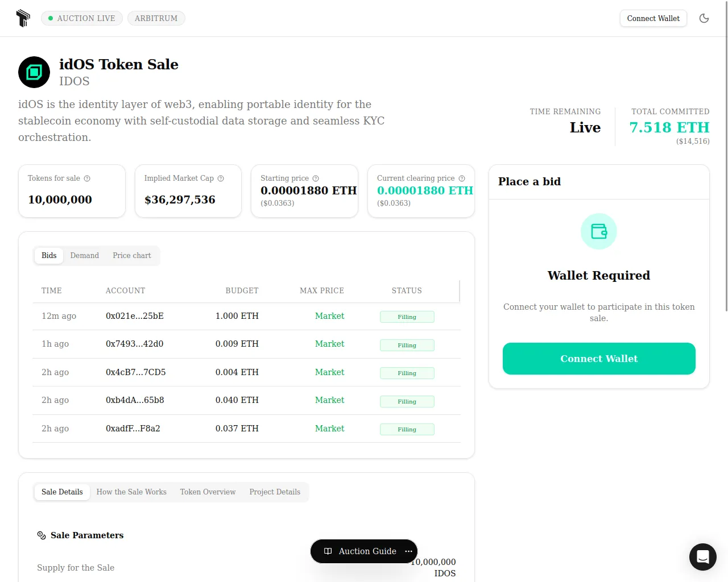
Task: Open the Token Overview tab
Action: (208, 492)
